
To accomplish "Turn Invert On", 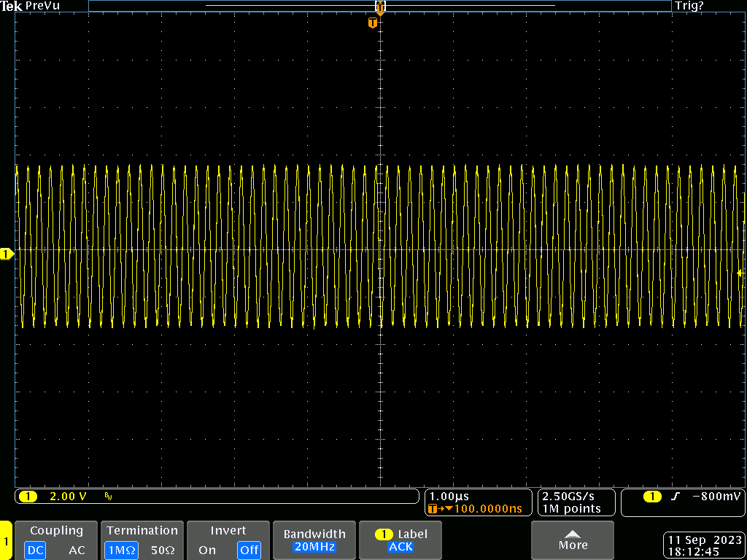I will click(x=207, y=550).
